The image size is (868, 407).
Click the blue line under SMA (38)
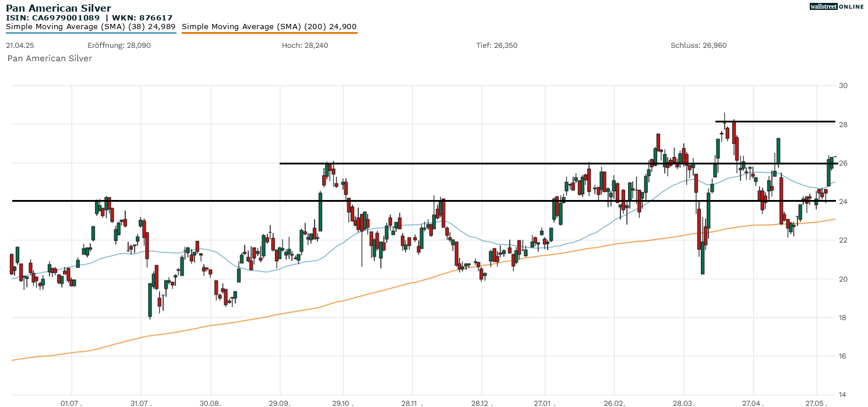tap(90, 33)
